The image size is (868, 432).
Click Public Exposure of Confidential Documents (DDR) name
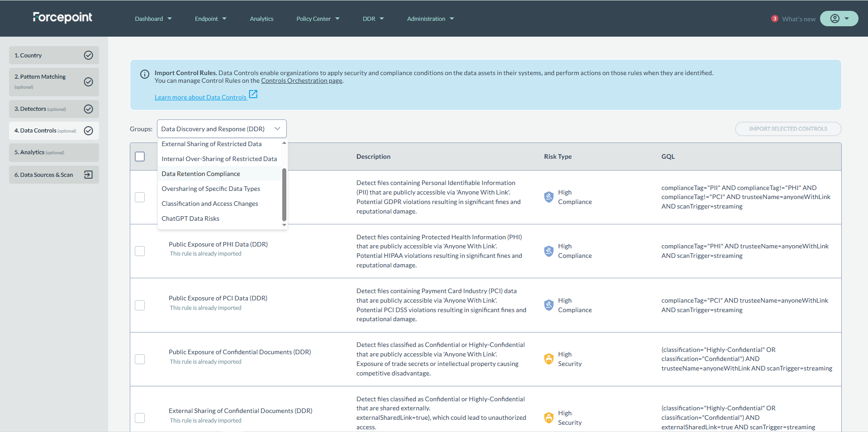click(240, 352)
